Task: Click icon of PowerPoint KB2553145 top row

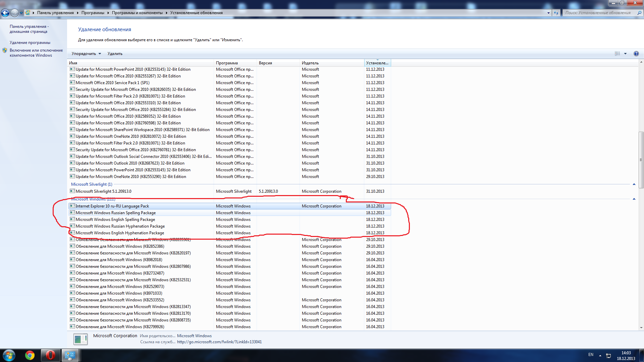Action: point(72,69)
